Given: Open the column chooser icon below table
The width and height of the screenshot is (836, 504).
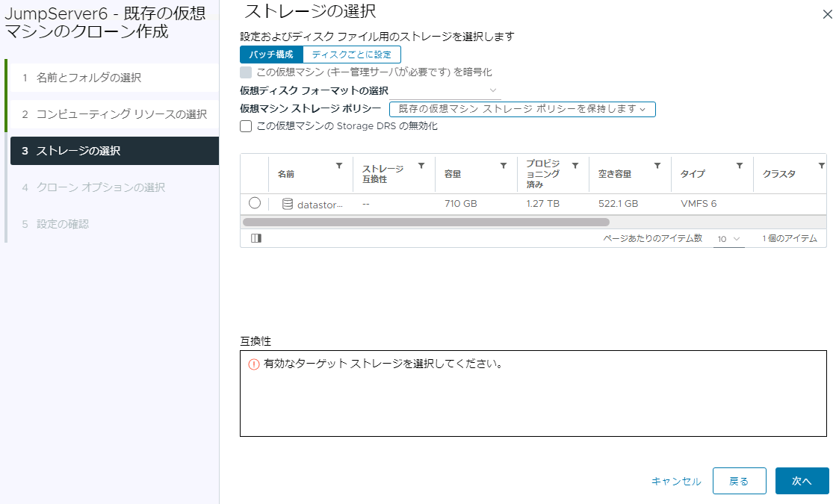Looking at the screenshot, I should (x=256, y=238).
